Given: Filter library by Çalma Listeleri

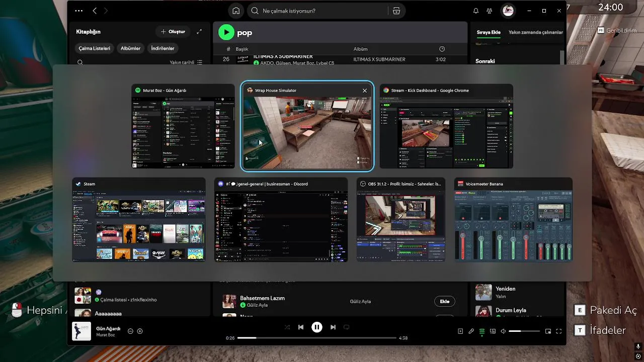Looking at the screenshot, I should tap(94, 48).
